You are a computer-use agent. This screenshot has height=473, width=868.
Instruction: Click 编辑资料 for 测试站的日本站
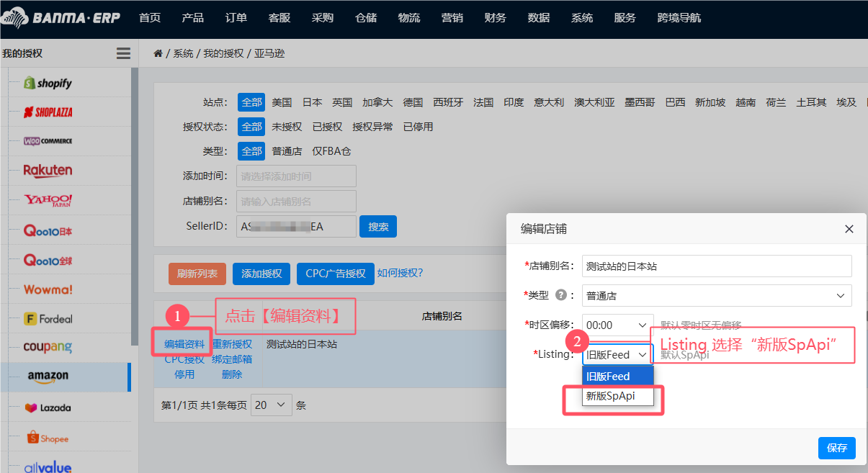184,344
